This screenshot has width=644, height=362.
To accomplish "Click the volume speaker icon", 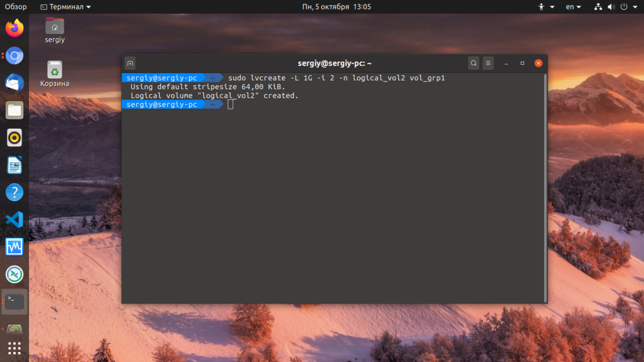I will (611, 6).
